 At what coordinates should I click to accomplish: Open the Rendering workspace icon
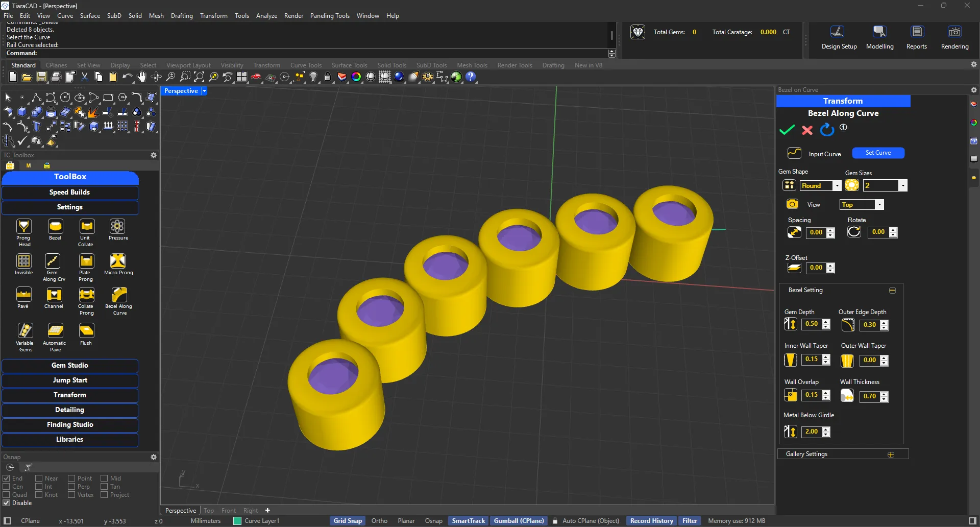click(954, 32)
